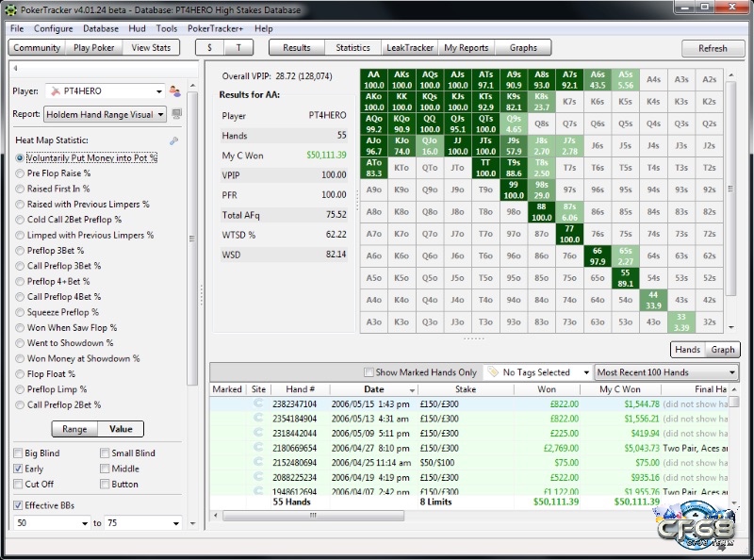The height and width of the screenshot is (560, 754).
Task: Open the Player dropdown showing PT4HERO
Action: click(106, 91)
